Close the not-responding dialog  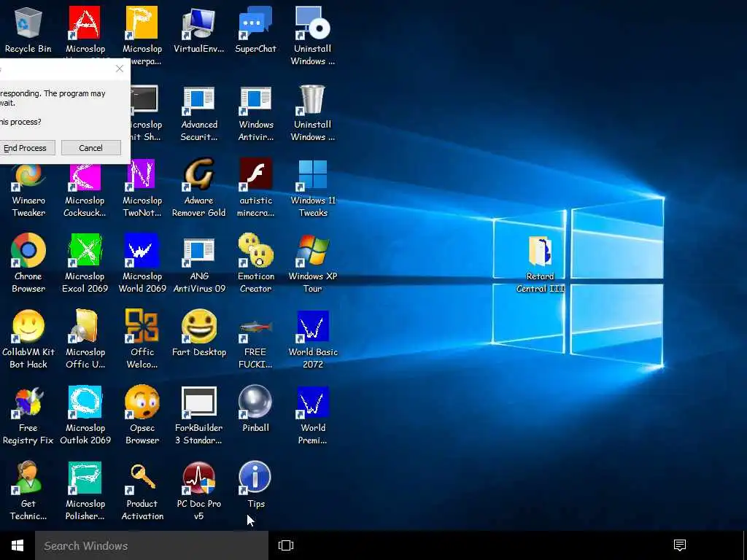pyautogui.click(x=120, y=69)
